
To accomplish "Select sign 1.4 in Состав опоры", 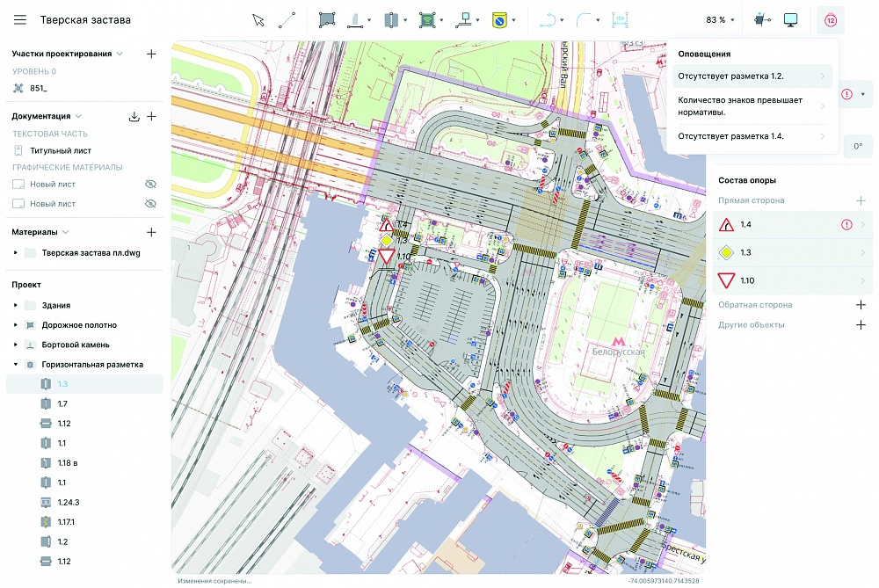I will [x=793, y=225].
